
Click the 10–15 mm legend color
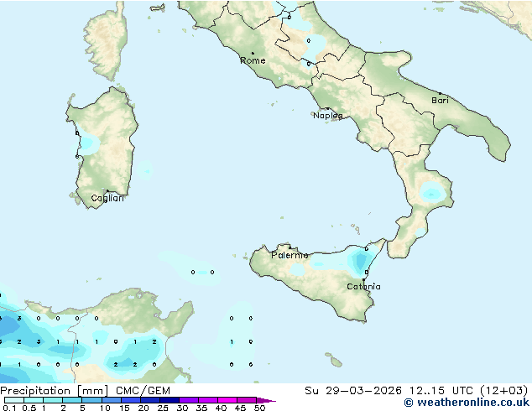pyautogui.click(x=111, y=400)
